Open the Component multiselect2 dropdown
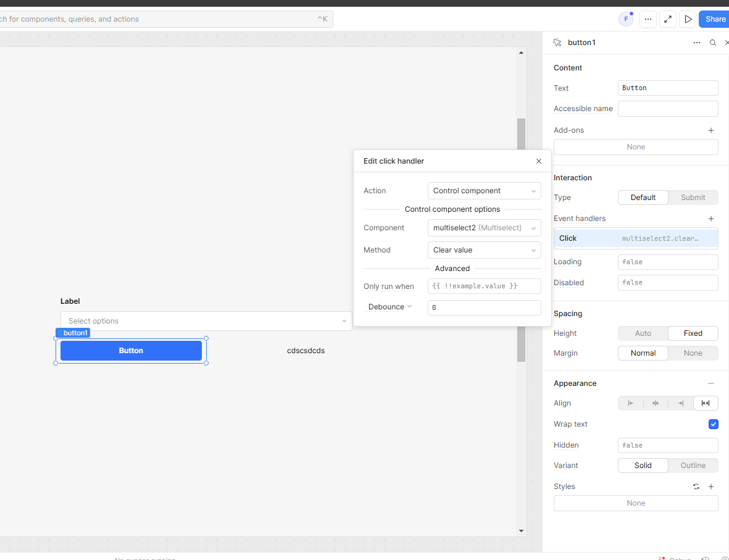This screenshot has height=560, width=729. (484, 228)
